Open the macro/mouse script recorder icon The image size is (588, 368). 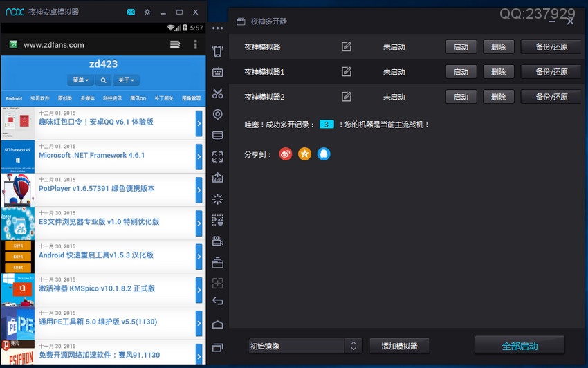(x=217, y=220)
